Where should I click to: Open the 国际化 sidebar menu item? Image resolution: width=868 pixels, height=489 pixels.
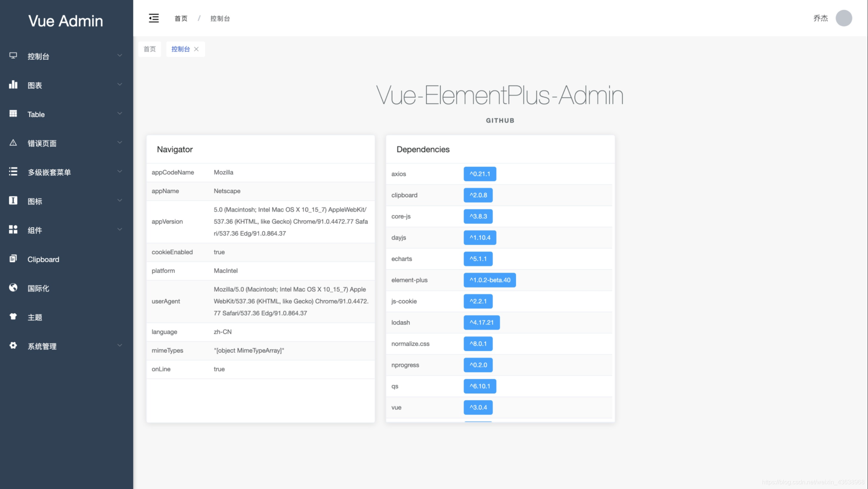point(66,288)
